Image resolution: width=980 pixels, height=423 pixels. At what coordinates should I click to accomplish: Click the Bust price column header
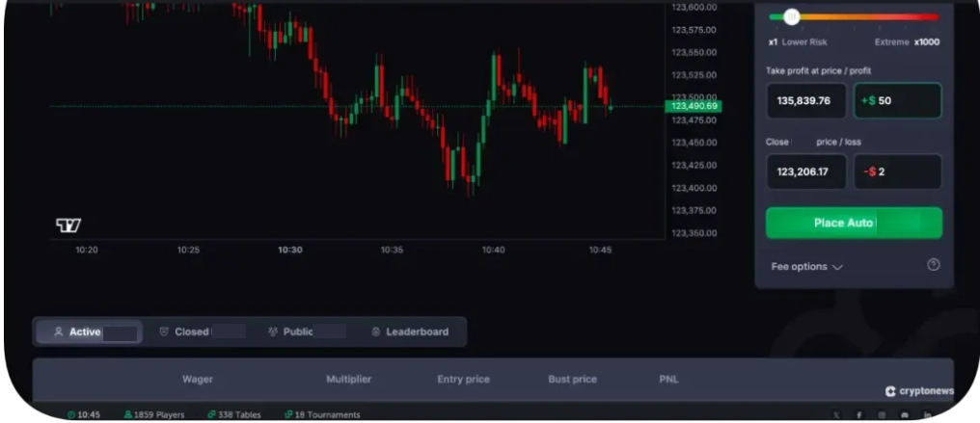573,380
